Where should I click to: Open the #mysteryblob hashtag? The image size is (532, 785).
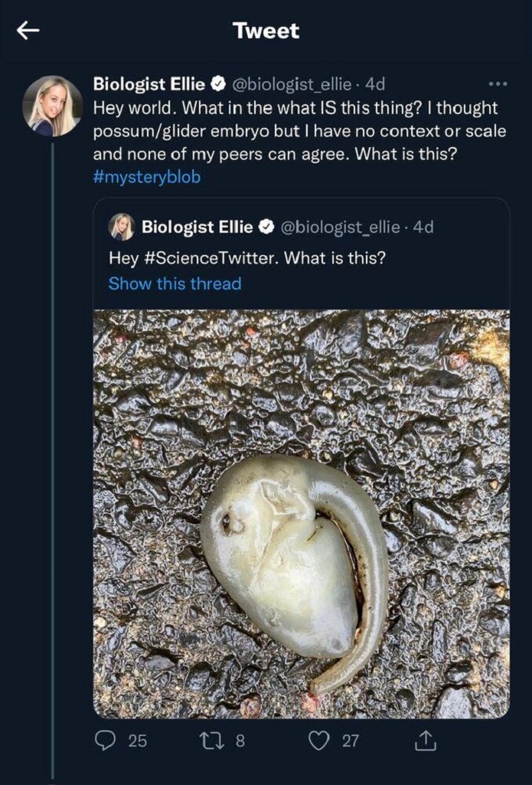point(147,175)
